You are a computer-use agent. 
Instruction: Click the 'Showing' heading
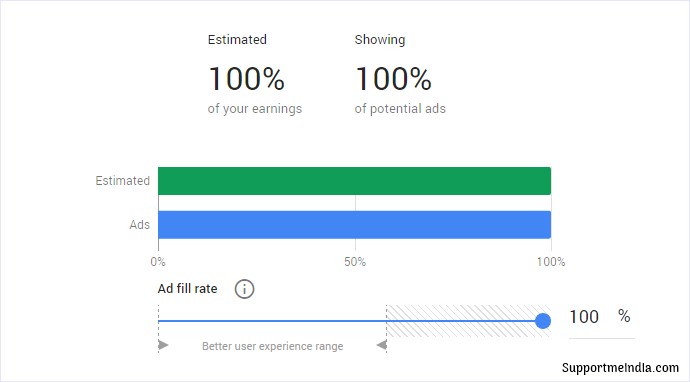pos(380,40)
